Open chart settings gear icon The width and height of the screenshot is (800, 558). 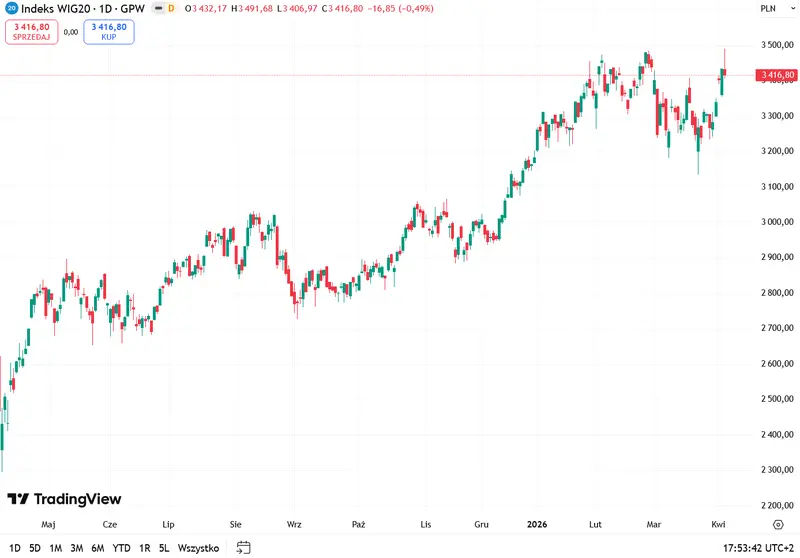point(778,524)
